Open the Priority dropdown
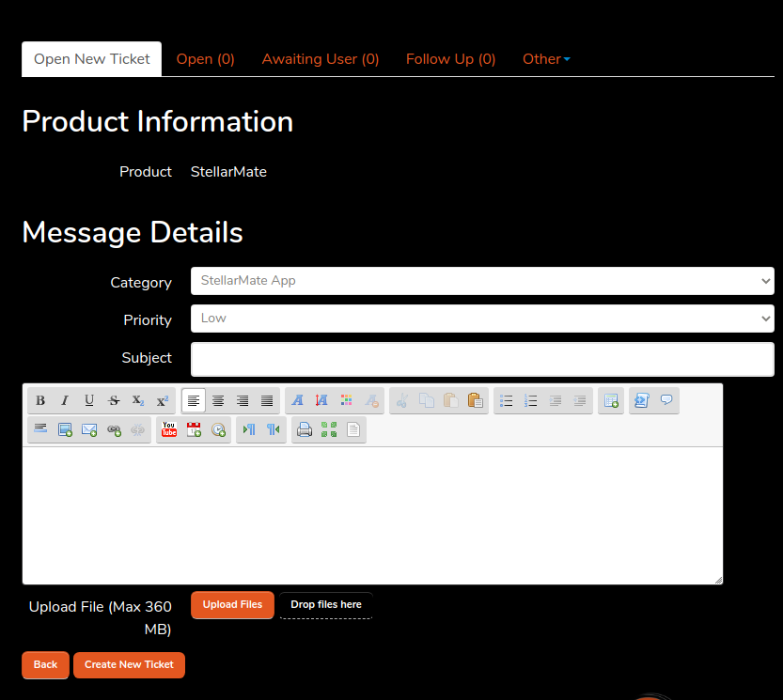Image resolution: width=783 pixels, height=700 pixels. tap(482, 319)
